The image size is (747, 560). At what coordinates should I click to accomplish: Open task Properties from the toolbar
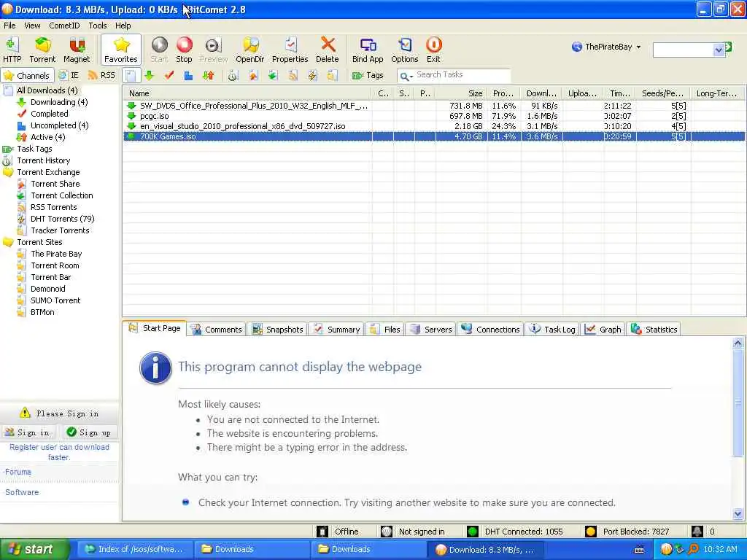point(290,50)
